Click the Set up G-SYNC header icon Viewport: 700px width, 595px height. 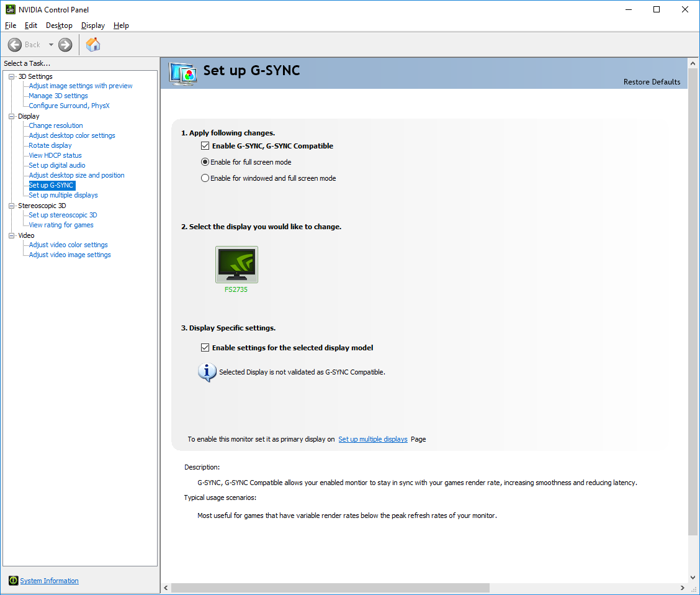click(183, 74)
